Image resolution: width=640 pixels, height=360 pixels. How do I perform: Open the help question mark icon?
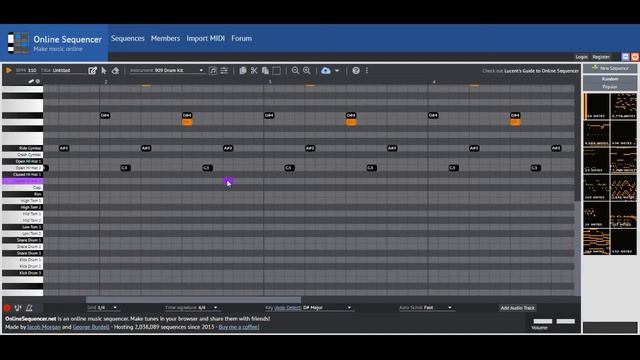[356, 71]
